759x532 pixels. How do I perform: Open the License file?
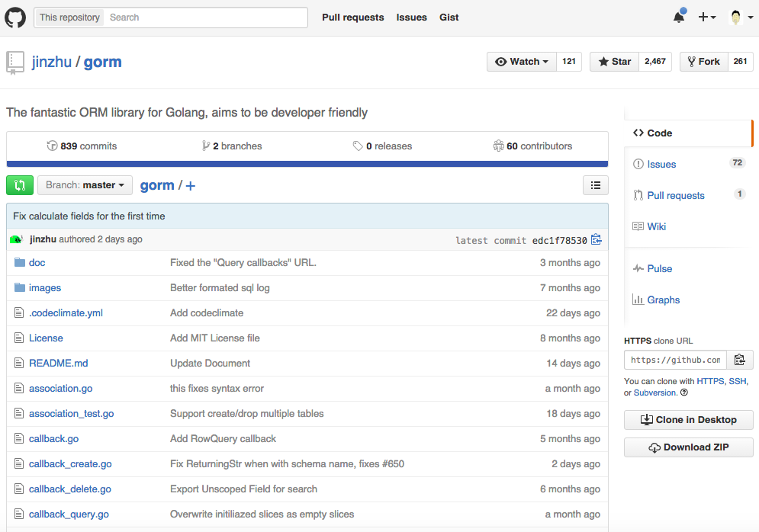[46, 338]
